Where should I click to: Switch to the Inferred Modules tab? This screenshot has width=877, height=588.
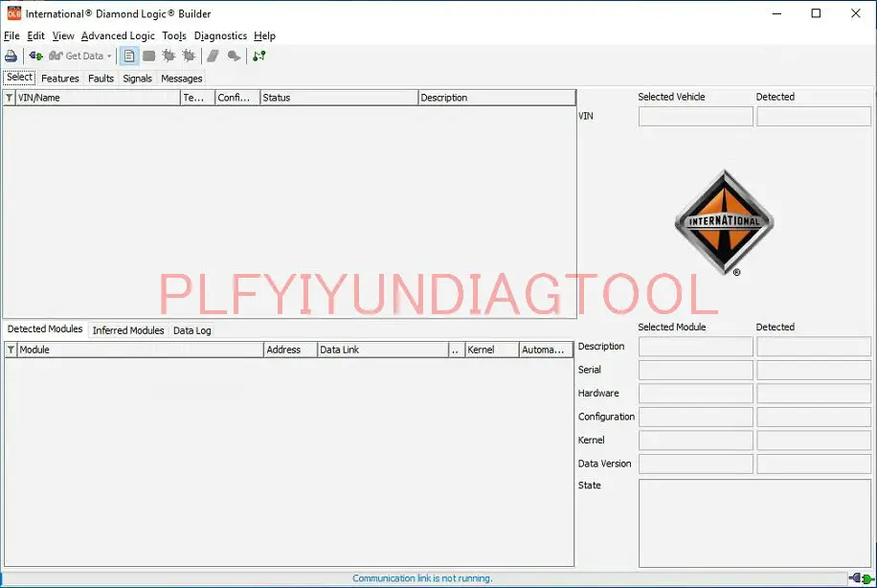pos(128,330)
